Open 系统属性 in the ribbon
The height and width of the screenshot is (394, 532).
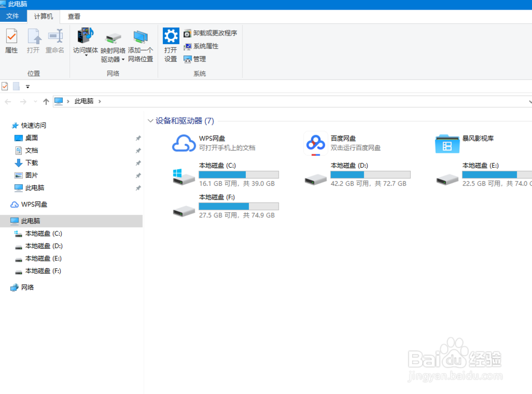[x=202, y=46]
